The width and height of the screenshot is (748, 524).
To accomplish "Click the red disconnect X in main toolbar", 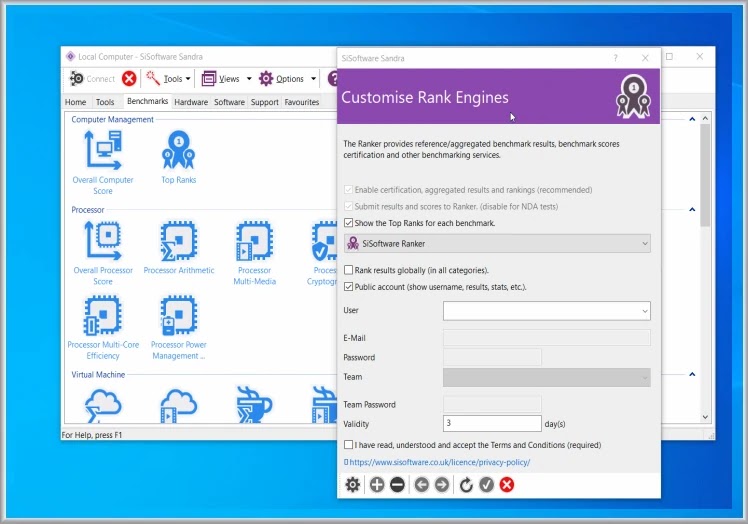I will 129,78.
